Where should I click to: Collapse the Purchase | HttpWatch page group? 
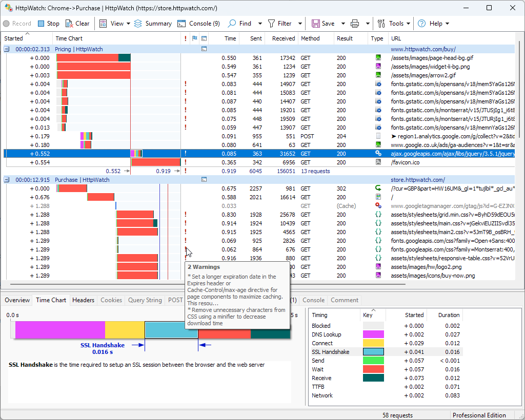6,180
